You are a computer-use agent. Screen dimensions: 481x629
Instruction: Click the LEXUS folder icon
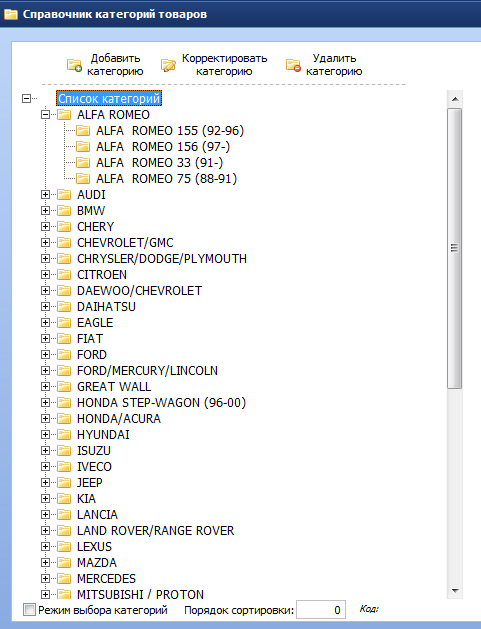(x=64, y=547)
